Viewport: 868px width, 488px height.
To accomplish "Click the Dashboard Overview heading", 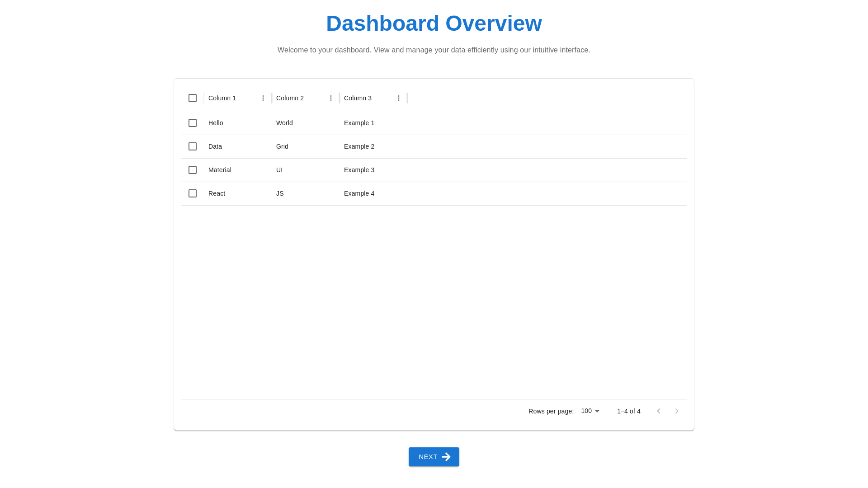I will pos(434,23).
